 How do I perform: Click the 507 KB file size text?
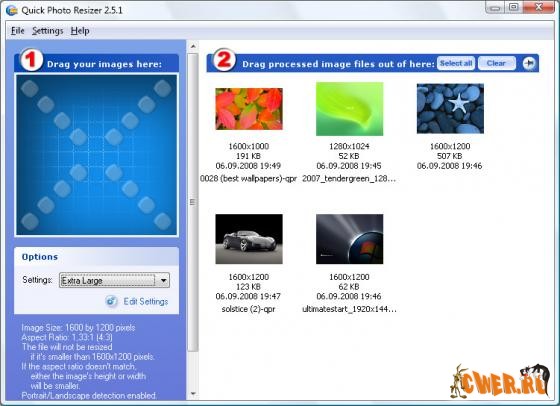(450, 156)
